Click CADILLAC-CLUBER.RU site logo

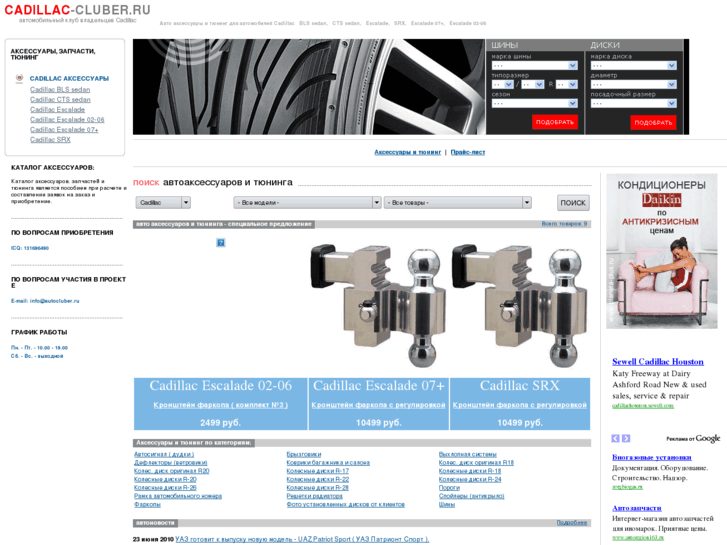click(77, 10)
